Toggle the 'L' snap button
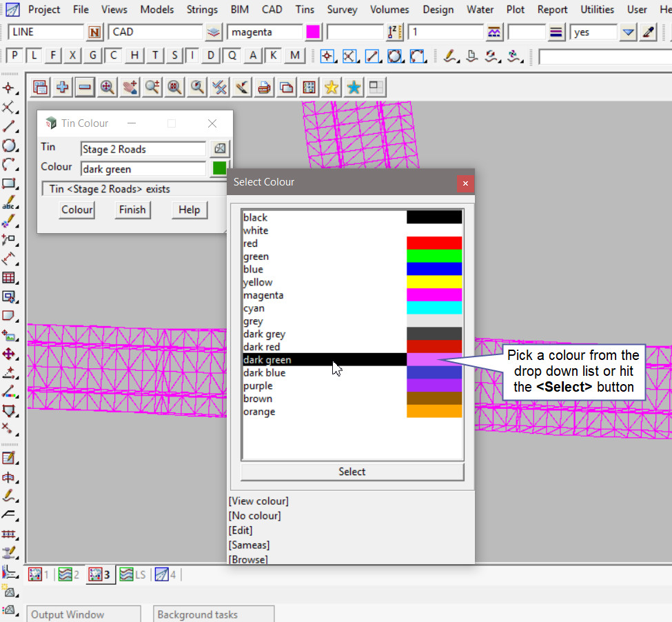Viewport: 672px width, 622px height. [34, 56]
